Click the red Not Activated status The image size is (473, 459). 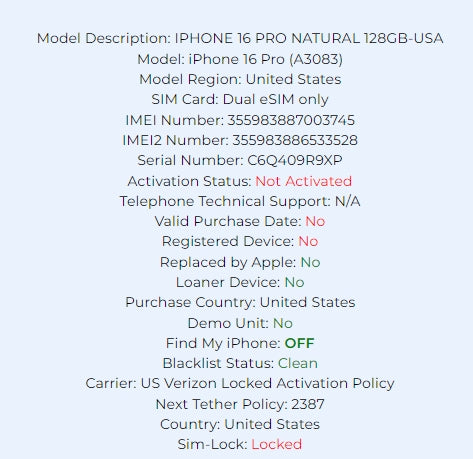[x=303, y=181]
